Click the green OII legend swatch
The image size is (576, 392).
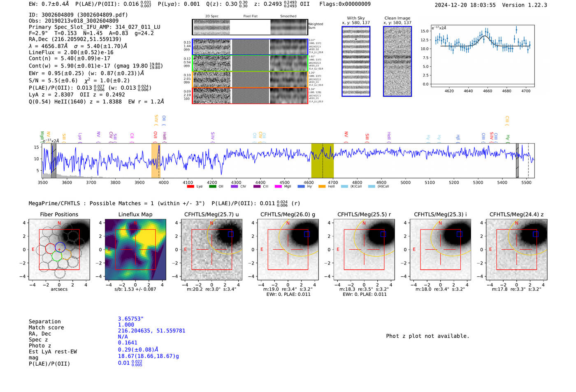point(213,186)
